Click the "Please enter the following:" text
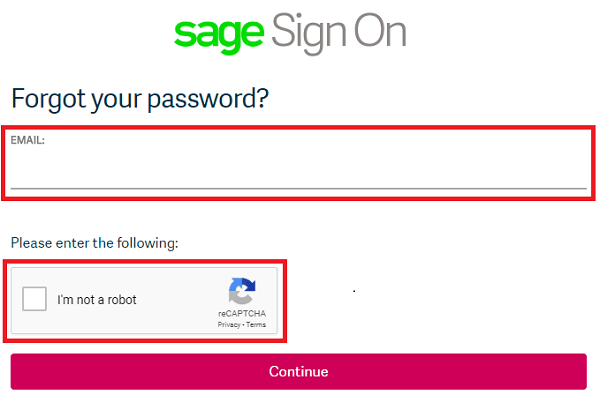The width and height of the screenshot is (600, 402). (x=94, y=242)
